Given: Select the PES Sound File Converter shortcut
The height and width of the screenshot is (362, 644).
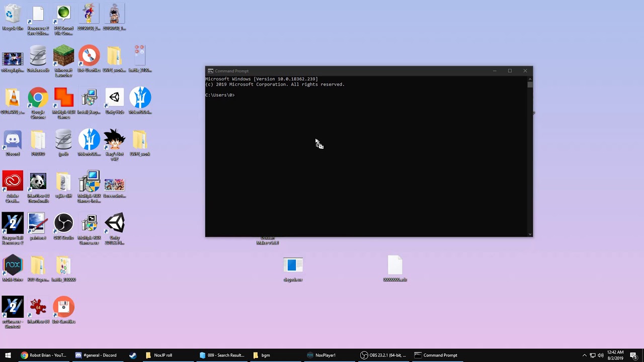Looking at the screenshot, I should click(x=63, y=20).
